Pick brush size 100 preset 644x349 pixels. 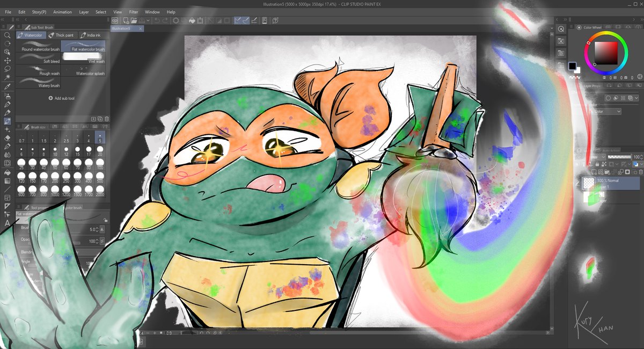100,164
